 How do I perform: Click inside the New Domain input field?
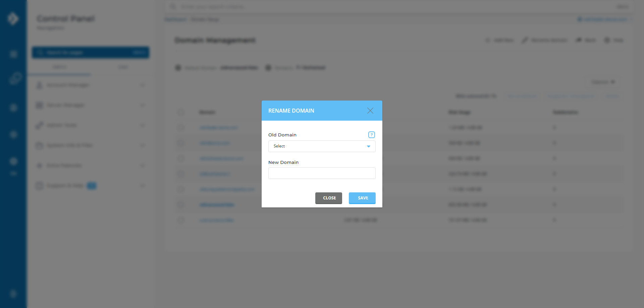pos(322,173)
